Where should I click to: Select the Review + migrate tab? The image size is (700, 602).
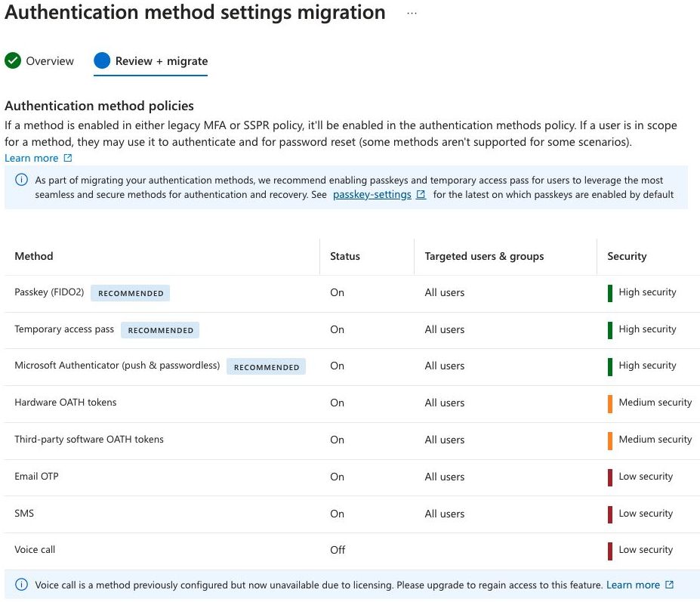click(161, 61)
